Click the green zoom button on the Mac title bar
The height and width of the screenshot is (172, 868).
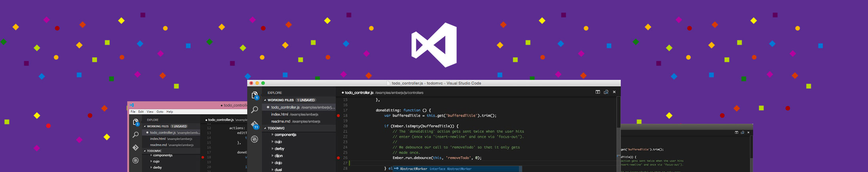[x=263, y=83]
